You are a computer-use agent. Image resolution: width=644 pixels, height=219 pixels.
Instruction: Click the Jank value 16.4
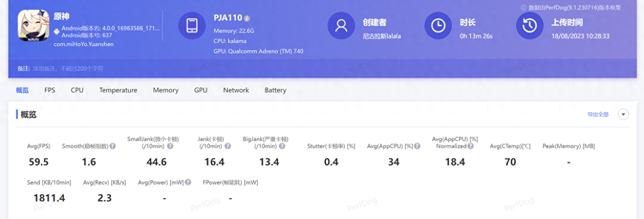(215, 162)
